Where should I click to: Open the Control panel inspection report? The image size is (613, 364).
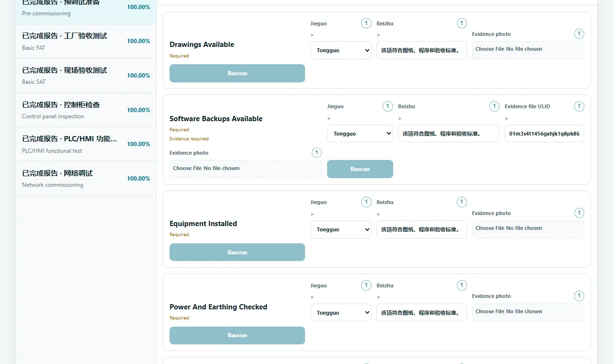tap(86, 110)
